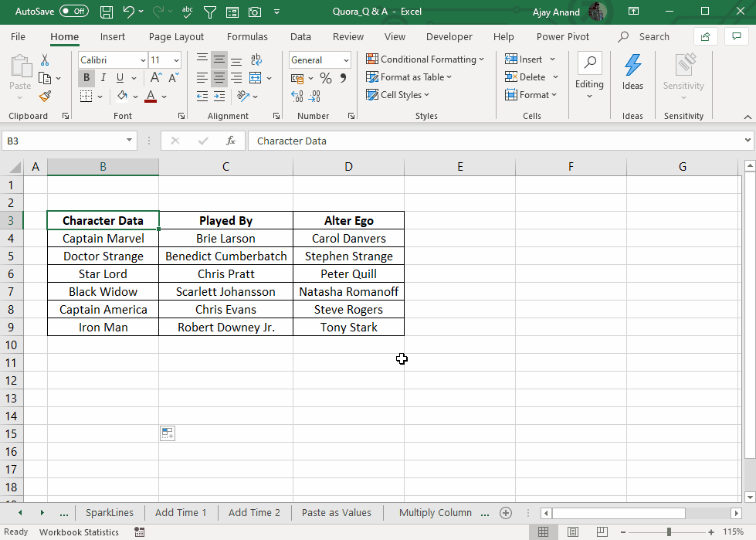Click the Insert Function fx icon
Screen dimensions: 756x540
tap(231, 141)
